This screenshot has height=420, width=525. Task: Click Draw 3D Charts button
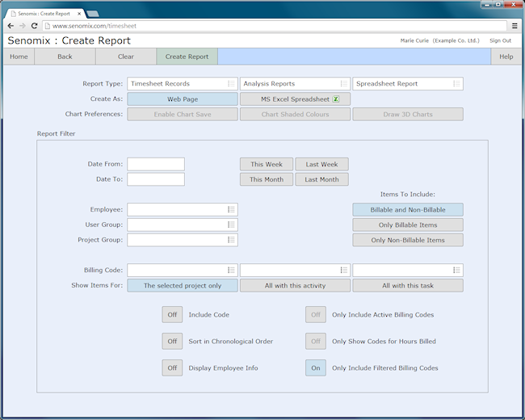pos(408,114)
